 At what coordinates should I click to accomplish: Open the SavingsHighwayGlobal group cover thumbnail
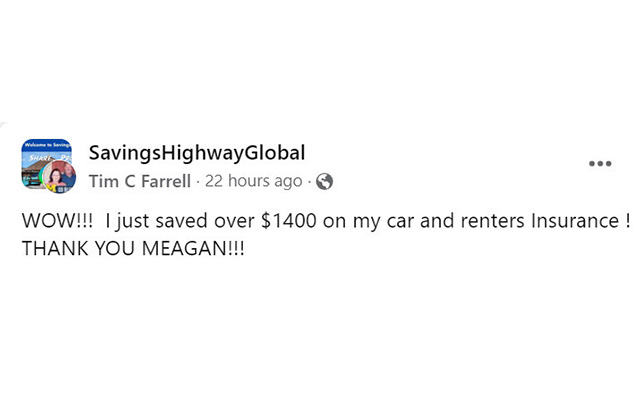coord(46,163)
